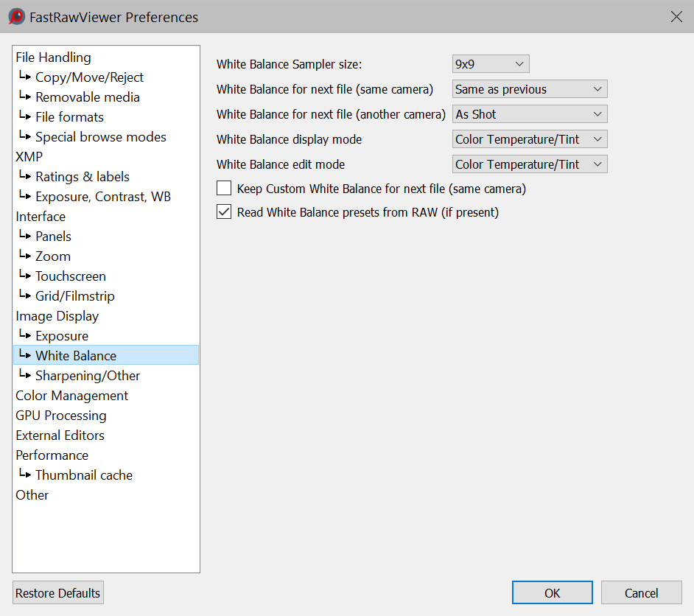This screenshot has height=616, width=694.
Task: Click the Cancel button
Action: click(x=641, y=593)
